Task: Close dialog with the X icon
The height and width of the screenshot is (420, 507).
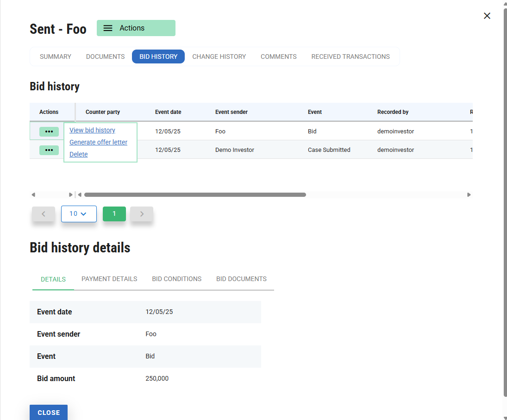Action: pos(487,16)
